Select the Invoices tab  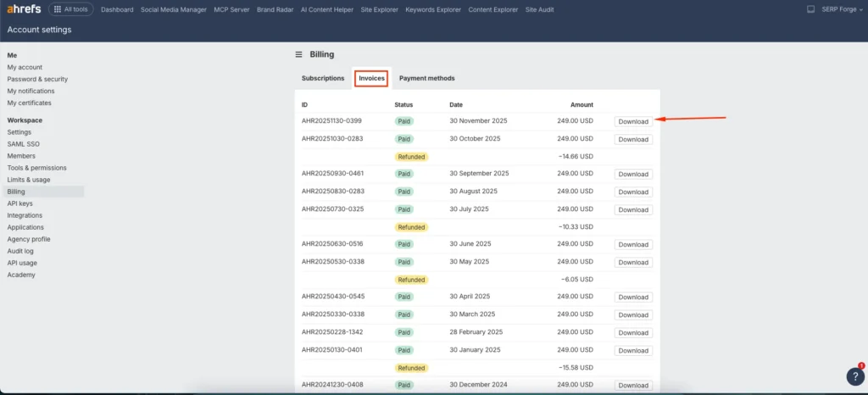click(371, 78)
